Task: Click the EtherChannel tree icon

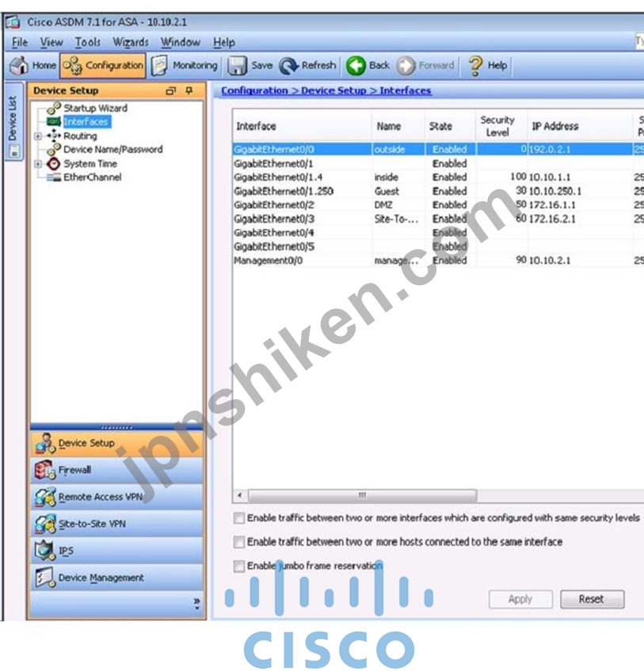Action: [54, 177]
